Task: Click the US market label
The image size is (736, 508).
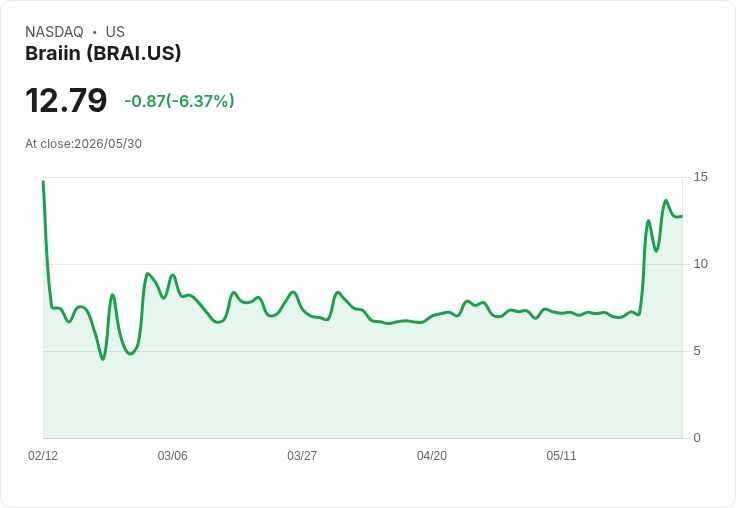Action: coord(115,32)
